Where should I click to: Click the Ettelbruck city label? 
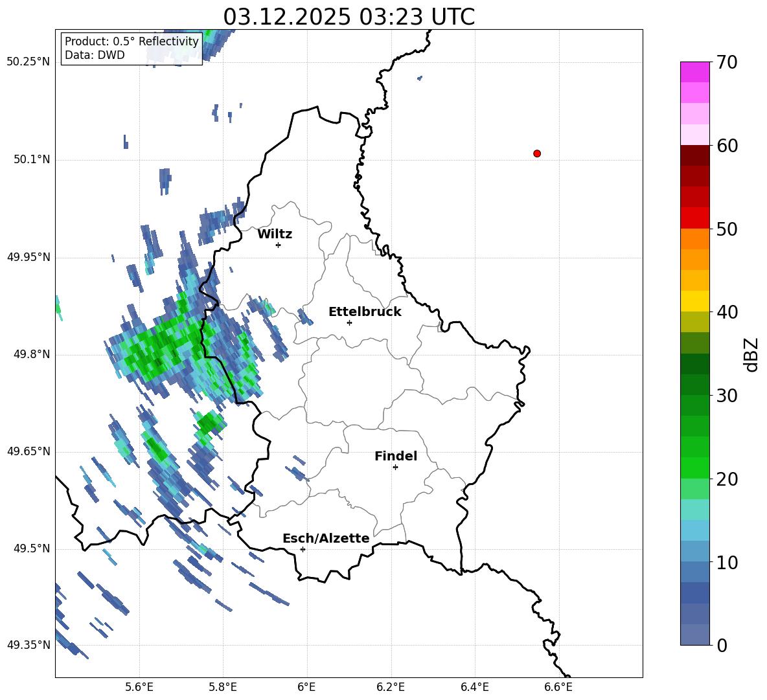click(365, 312)
